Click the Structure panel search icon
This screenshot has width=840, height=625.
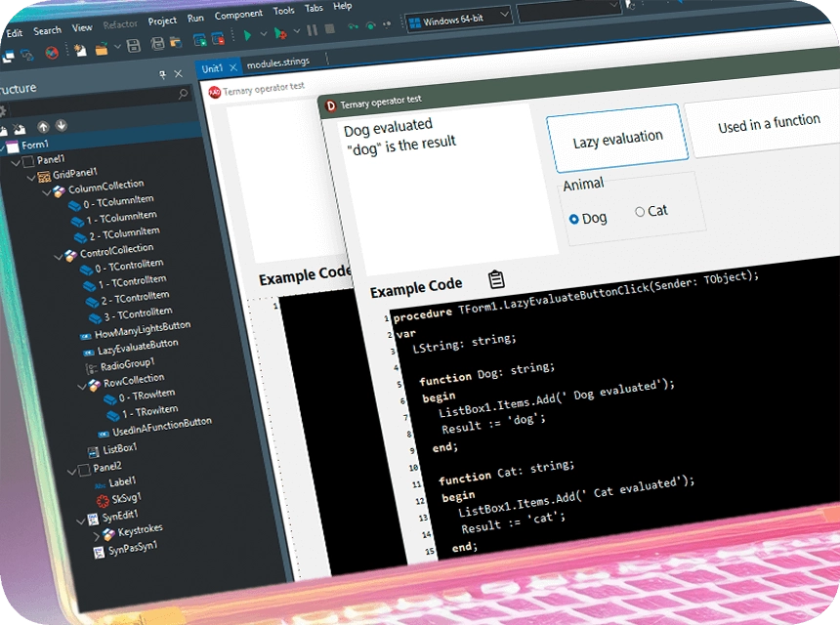(183, 95)
